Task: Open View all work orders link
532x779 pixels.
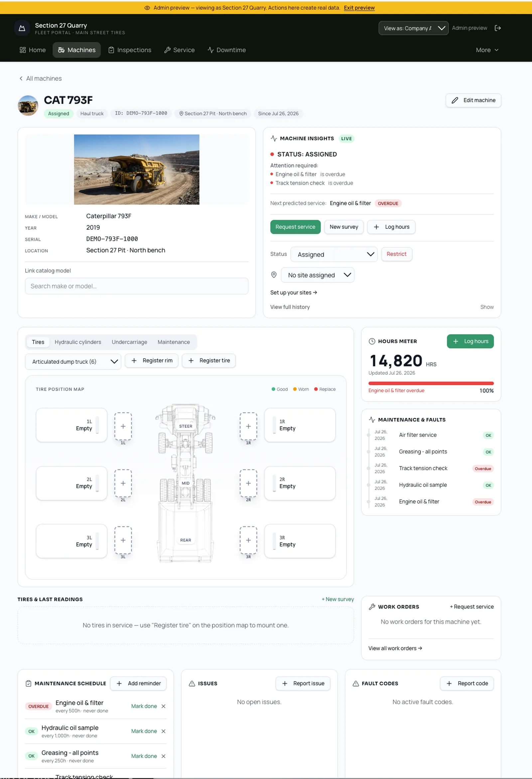Action: coord(395,648)
